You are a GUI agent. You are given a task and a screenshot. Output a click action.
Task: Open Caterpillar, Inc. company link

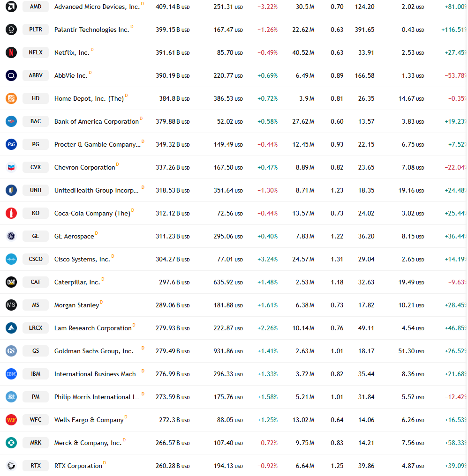click(x=77, y=283)
